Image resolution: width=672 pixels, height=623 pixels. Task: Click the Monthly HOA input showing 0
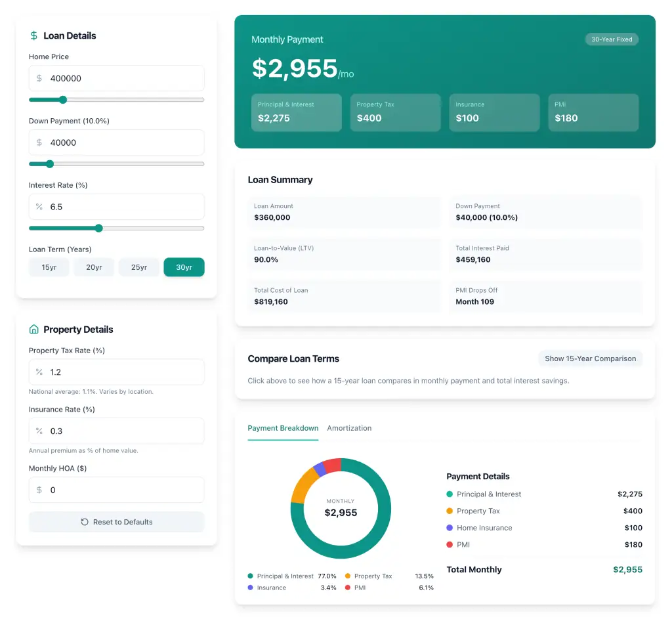point(117,490)
